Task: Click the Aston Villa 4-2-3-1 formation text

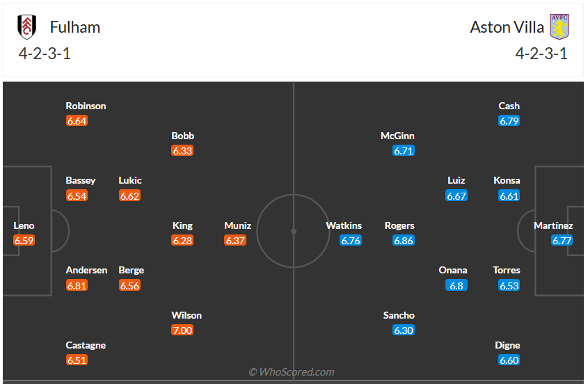Action: [x=541, y=54]
